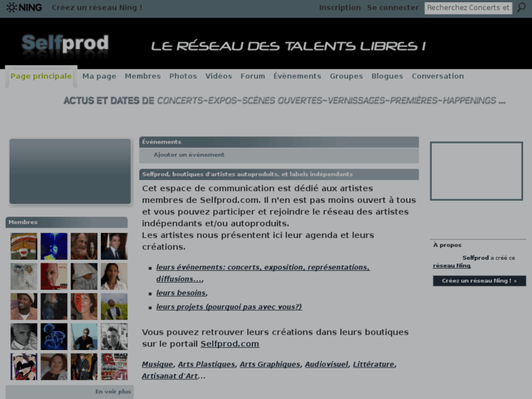The height and width of the screenshot is (399, 532).
Task: Open the Photos section
Action: 183,76
